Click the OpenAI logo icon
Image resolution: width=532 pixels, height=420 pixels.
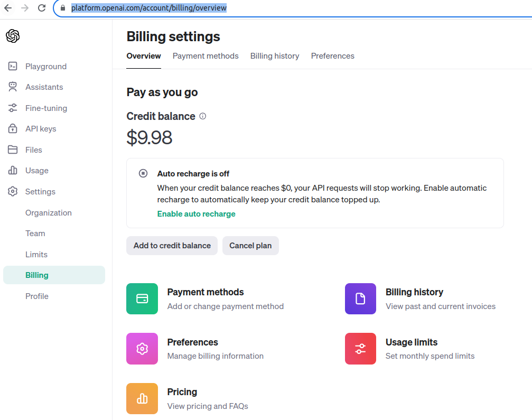13,36
